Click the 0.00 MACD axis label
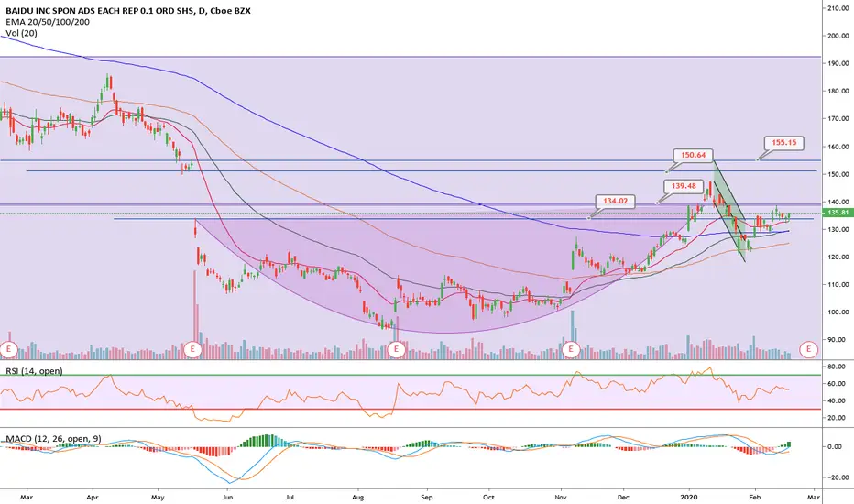Viewport: 854px width, 504px height. point(835,447)
